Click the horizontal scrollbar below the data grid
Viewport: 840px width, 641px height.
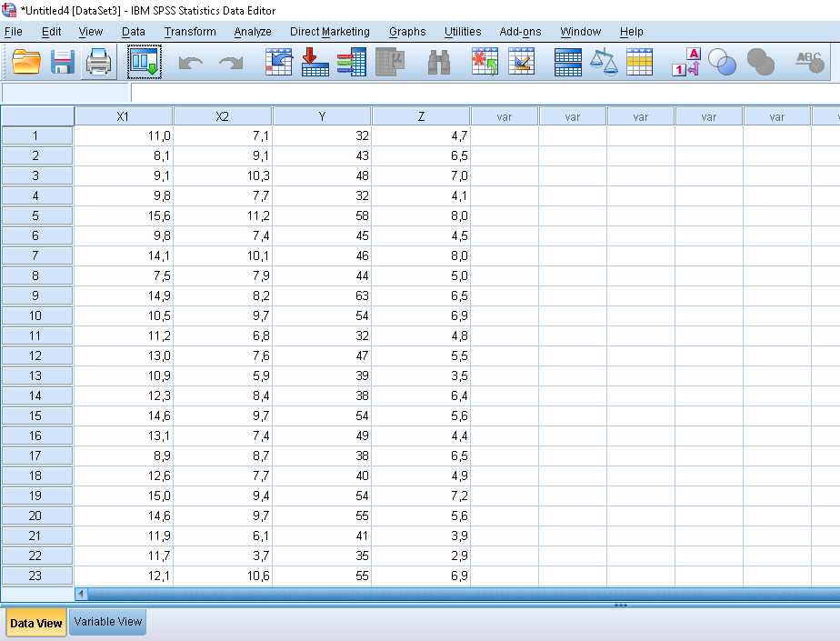coord(455,594)
